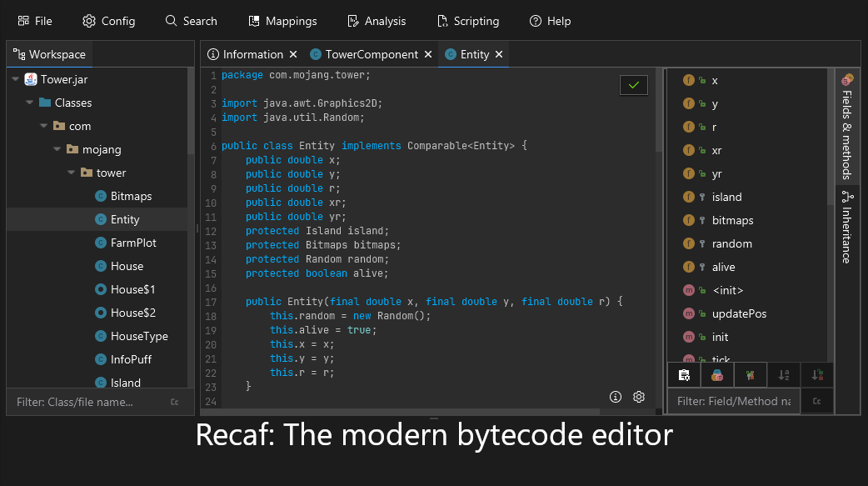Select the Workspace tab
Viewport: 868px width, 486px height.
(x=49, y=54)
